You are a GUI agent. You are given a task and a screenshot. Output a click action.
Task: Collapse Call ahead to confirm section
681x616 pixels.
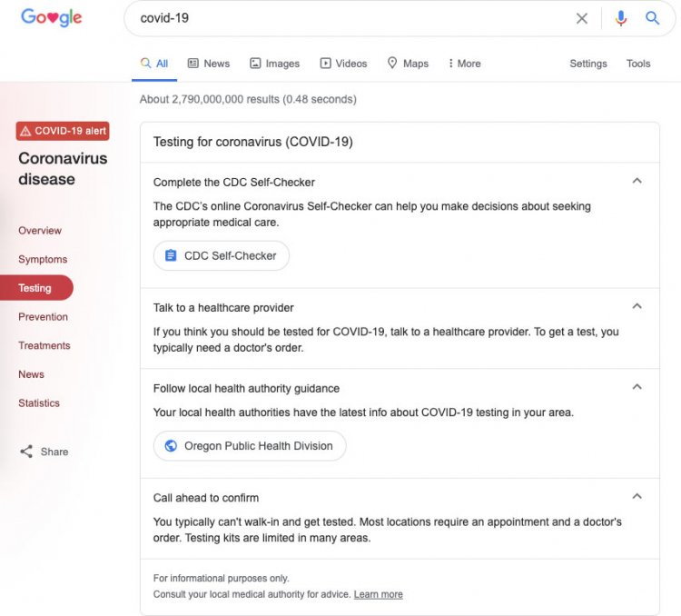pyautogui.click(x=637, y=496)
